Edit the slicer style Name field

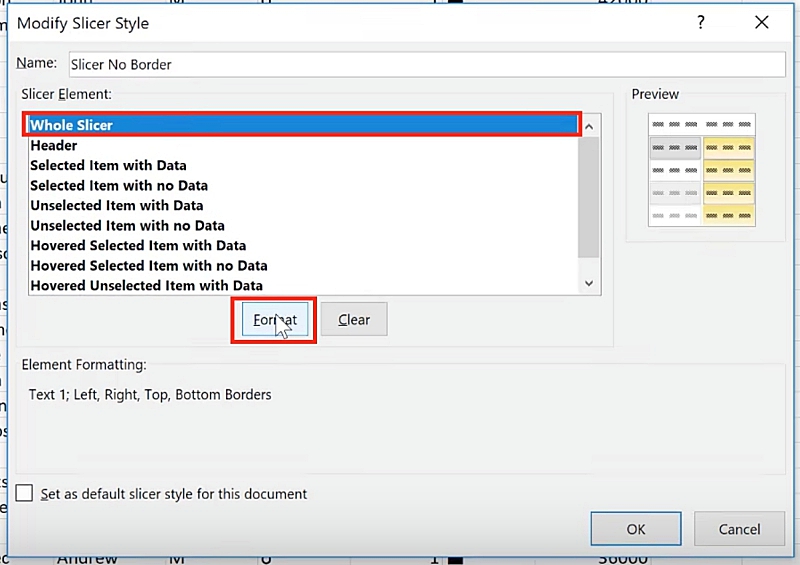pos(425,64)
